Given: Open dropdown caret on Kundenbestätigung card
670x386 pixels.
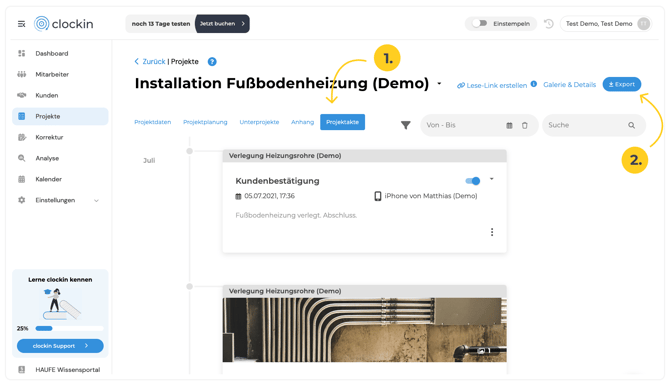Looking at the screenshot, I should 491,179.
